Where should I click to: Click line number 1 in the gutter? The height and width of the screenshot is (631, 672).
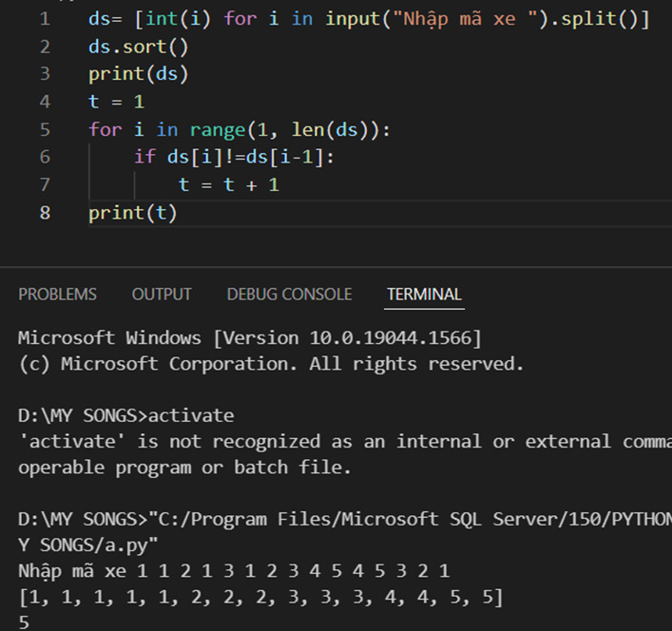45,19
